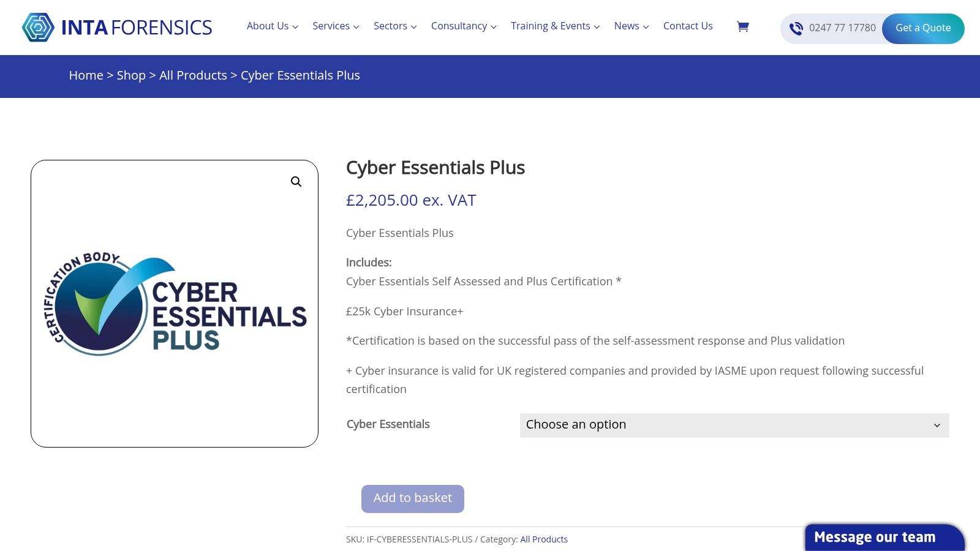Viewport: 980px width, 551px height.
Task: Zoom product image with magnifier icon
Action: pyautogui.click(x=296, y=182)
